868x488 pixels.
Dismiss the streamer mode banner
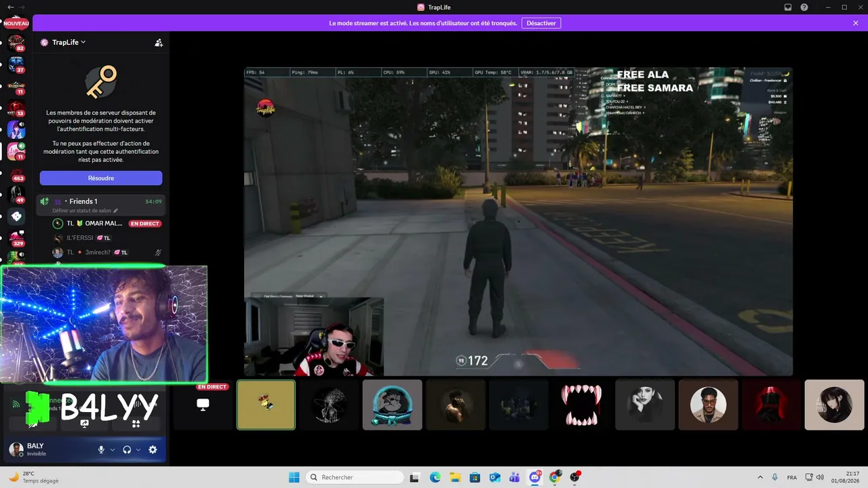pos(856,23)
